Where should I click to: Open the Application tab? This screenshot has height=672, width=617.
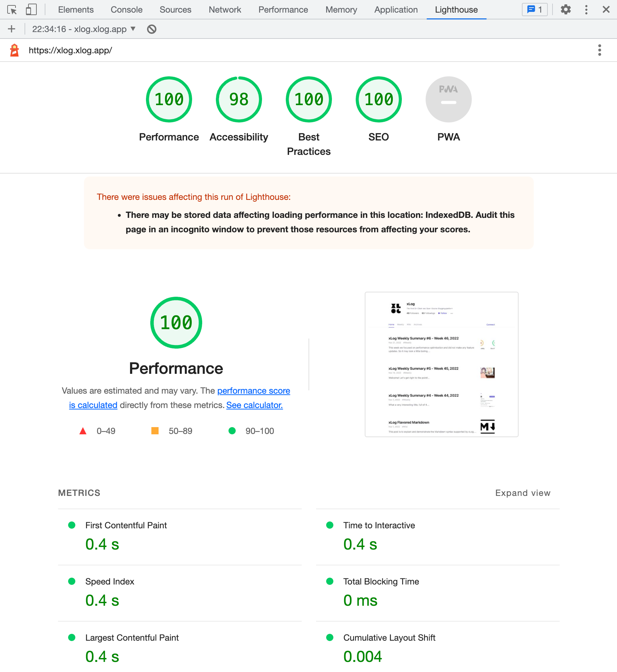(396, 10)
